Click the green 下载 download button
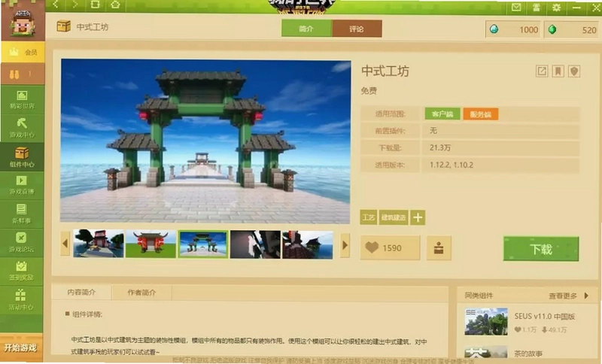Screen dimensions: 602x364 541,249
